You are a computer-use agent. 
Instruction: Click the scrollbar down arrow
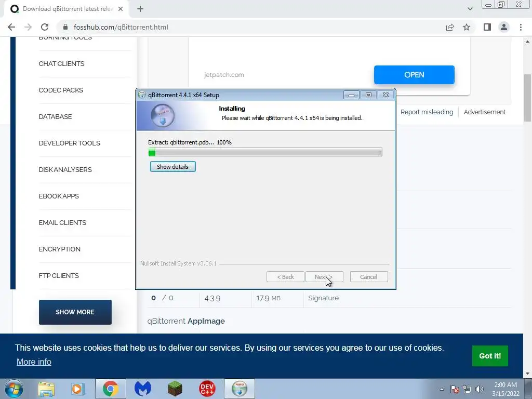[x=527, y=374]
